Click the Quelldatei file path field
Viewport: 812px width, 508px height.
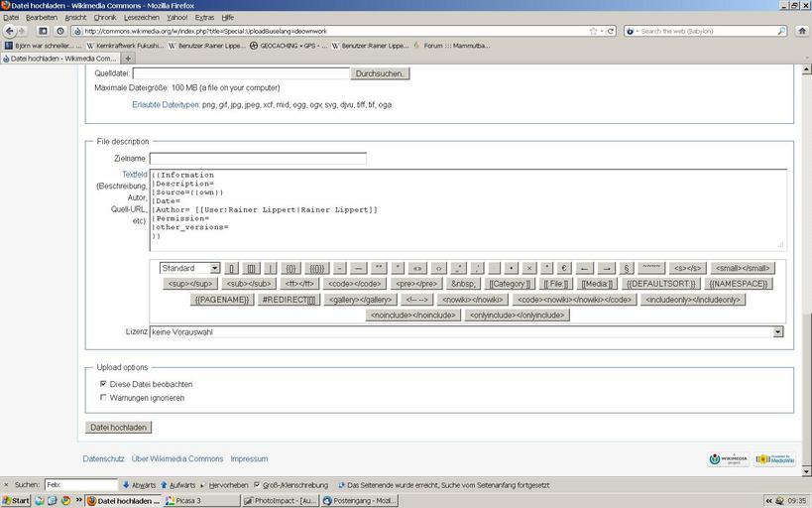click(241, 73)
